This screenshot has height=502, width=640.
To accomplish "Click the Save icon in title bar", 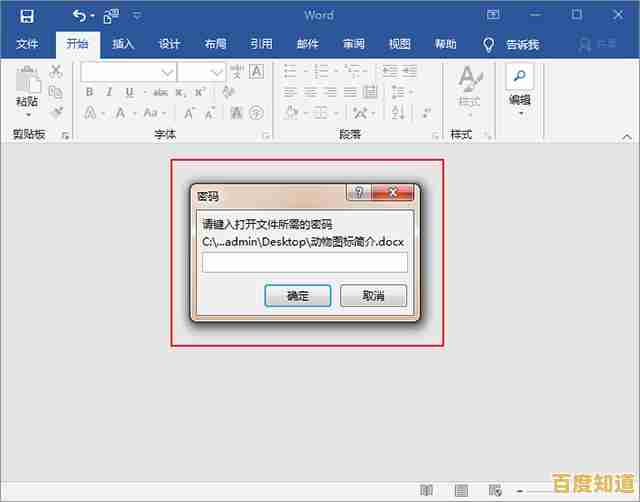I will (27, 15).
